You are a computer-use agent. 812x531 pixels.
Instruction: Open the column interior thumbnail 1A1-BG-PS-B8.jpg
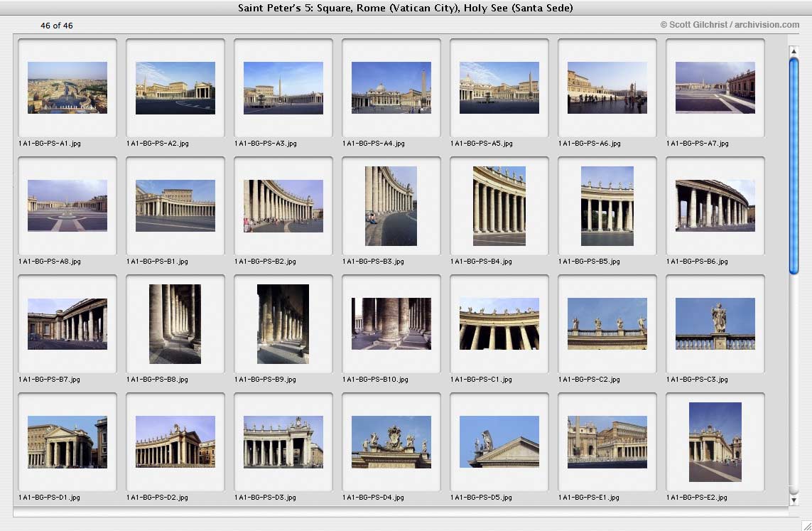click(x=175, y=323)
